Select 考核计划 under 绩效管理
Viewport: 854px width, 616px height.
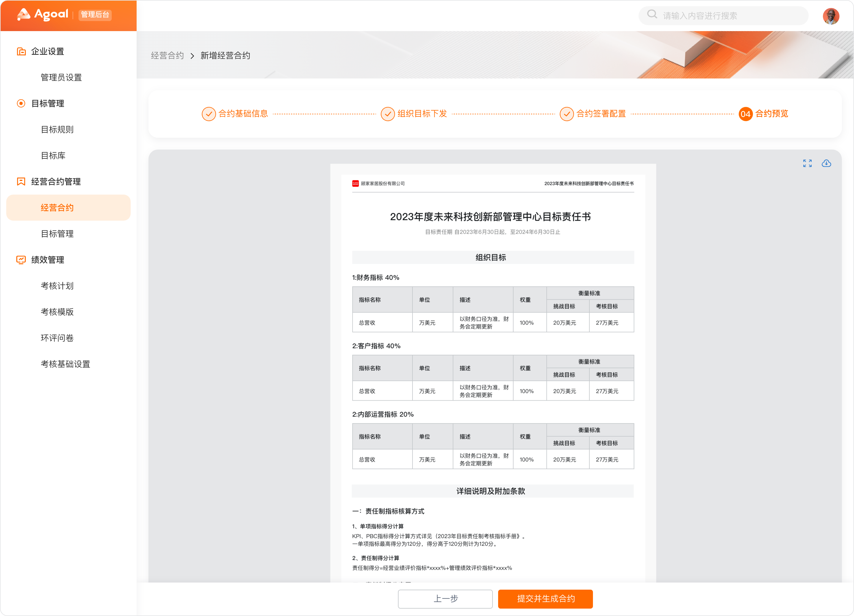(57, 285)
